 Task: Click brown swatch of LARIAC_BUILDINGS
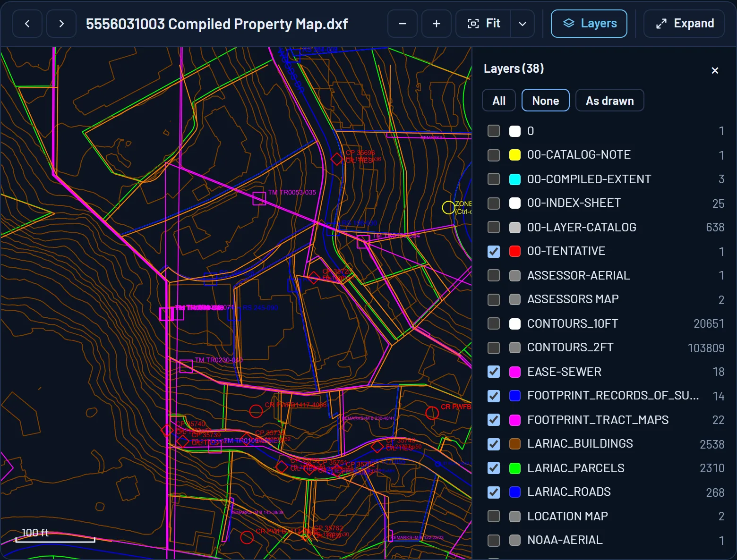pos(515,444)
